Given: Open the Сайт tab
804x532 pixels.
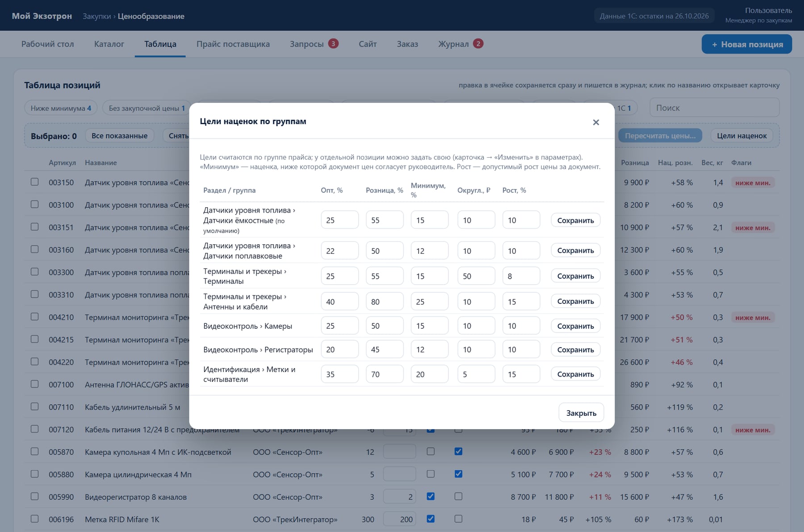Looking at the screenshot, I should (368, 44).
